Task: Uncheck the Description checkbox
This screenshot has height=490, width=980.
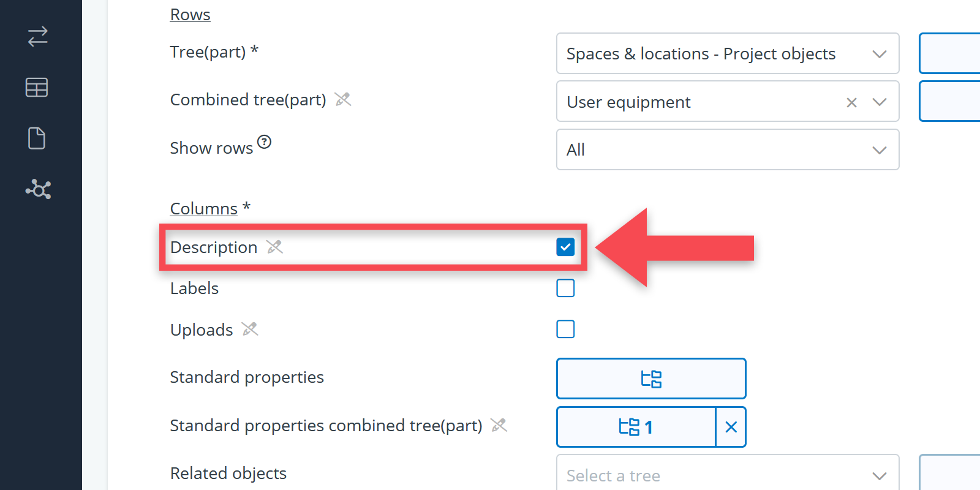Action: tap(565, 247)
